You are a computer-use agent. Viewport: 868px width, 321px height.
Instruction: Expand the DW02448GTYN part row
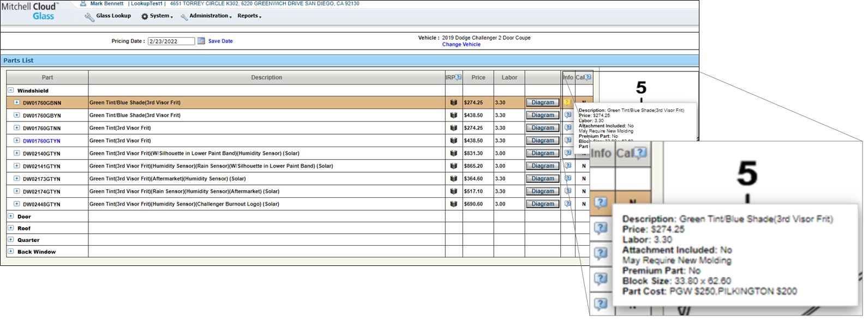pos(16,204)
